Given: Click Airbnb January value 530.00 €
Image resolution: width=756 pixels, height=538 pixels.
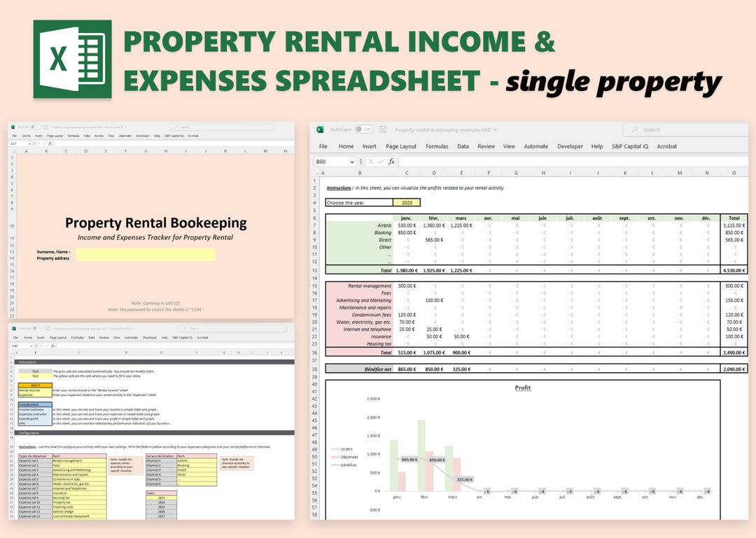Looking at the screenshot, I should click(x=407, y=225).
